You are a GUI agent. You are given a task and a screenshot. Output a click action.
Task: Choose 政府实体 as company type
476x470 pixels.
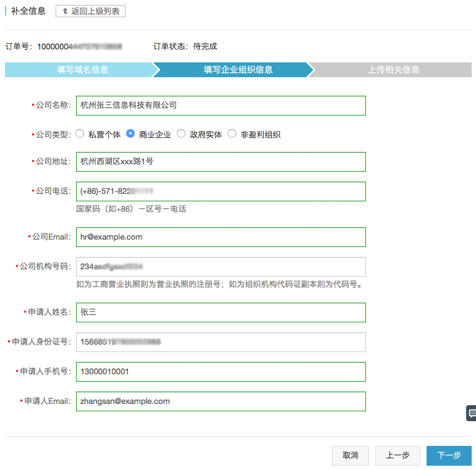click(x=181, y=133)
